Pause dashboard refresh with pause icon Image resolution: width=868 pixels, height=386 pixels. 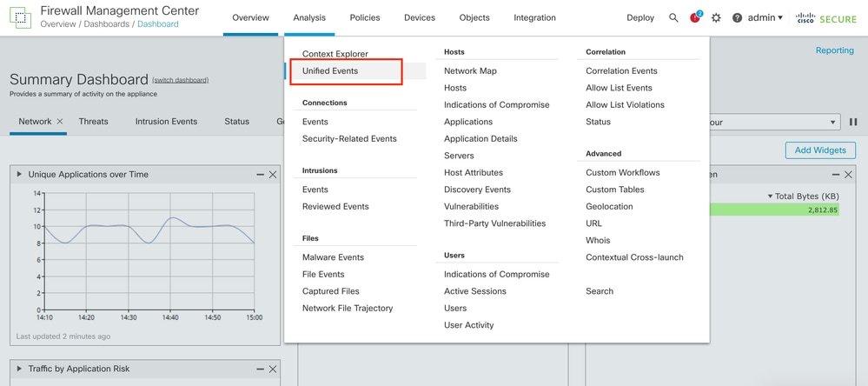[x=853, y=122]
